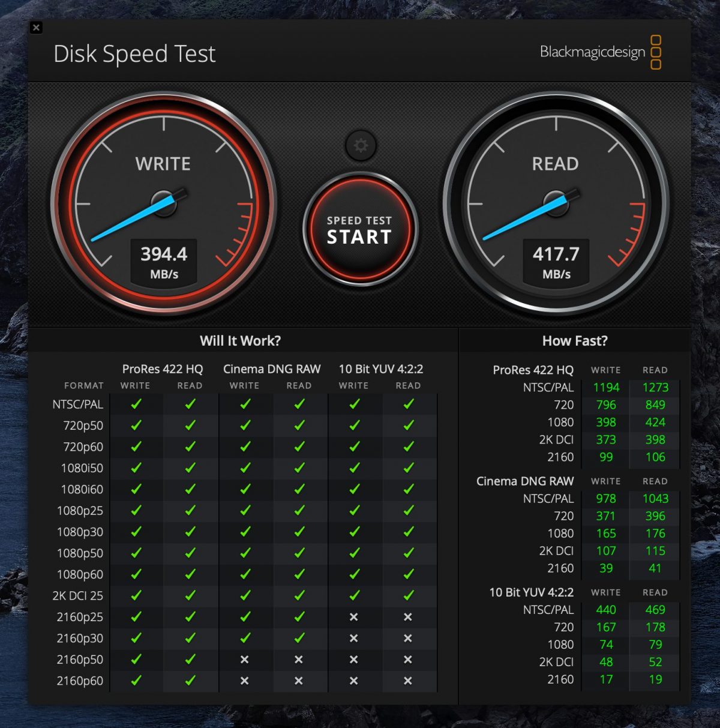Click Cinema DNG RAW read X for 2160p60
Image resolution: width=720 pixels, height=728 pixels.
click(299, 681)
